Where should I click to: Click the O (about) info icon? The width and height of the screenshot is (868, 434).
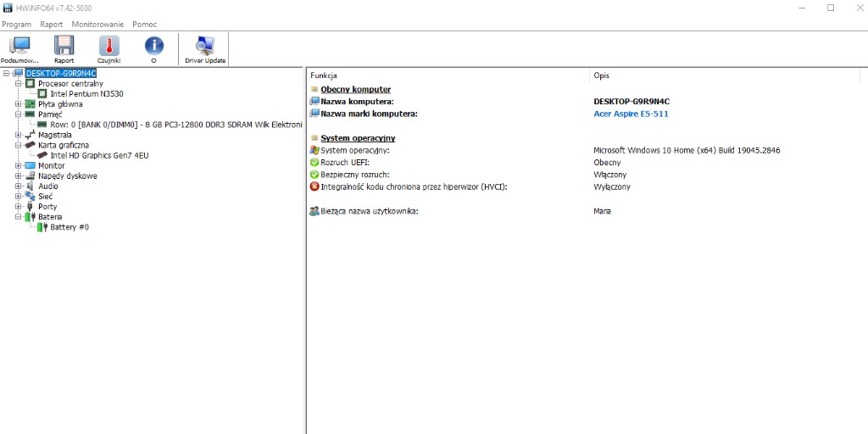click(154, 46)
